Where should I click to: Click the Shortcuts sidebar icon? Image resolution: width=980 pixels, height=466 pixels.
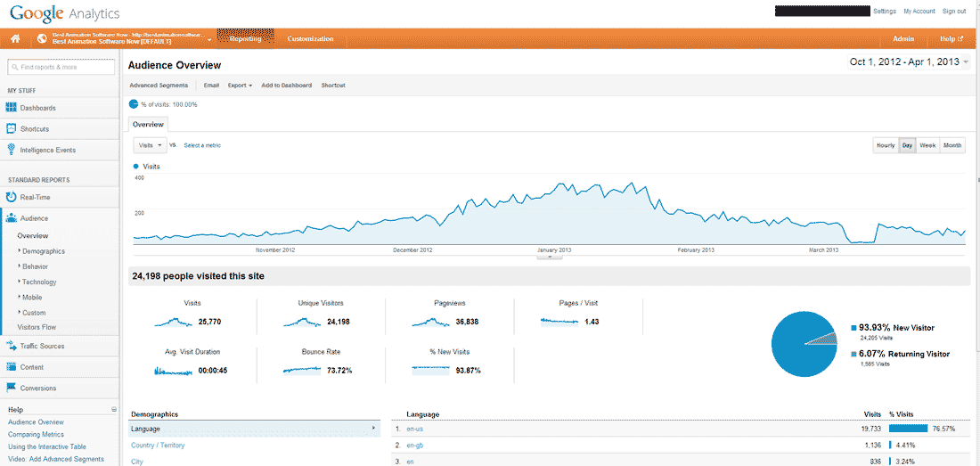(12, 129)
